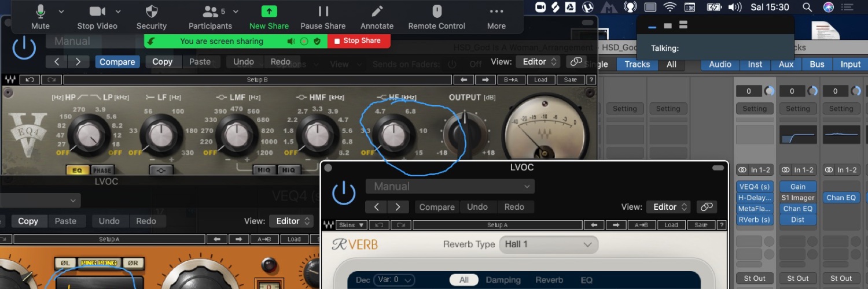Open the Zoom Security shield icon
The height and width of the screenshot is (289, 868).
pos(152,11)
